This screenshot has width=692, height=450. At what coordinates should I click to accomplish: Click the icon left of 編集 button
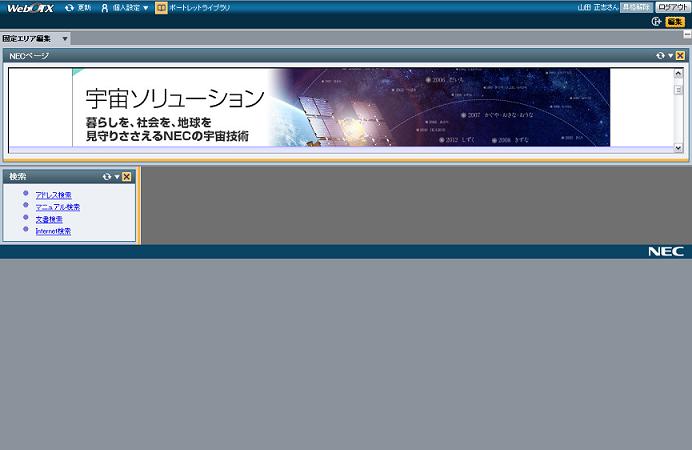tap(656, 21)
